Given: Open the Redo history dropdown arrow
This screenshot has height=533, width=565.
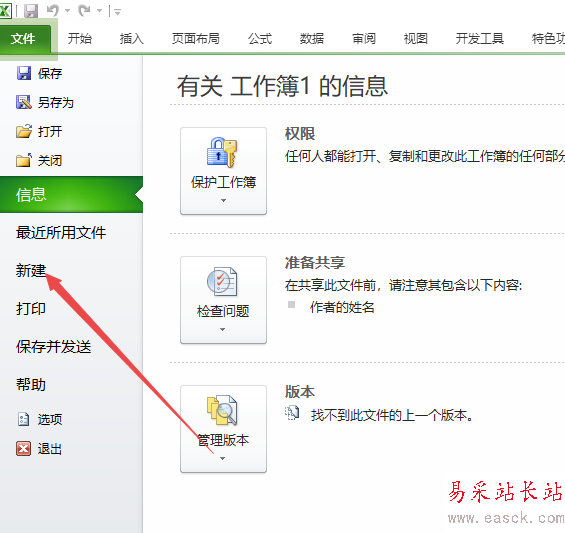Looking at the screenshot, I should (x=99, y=11).
